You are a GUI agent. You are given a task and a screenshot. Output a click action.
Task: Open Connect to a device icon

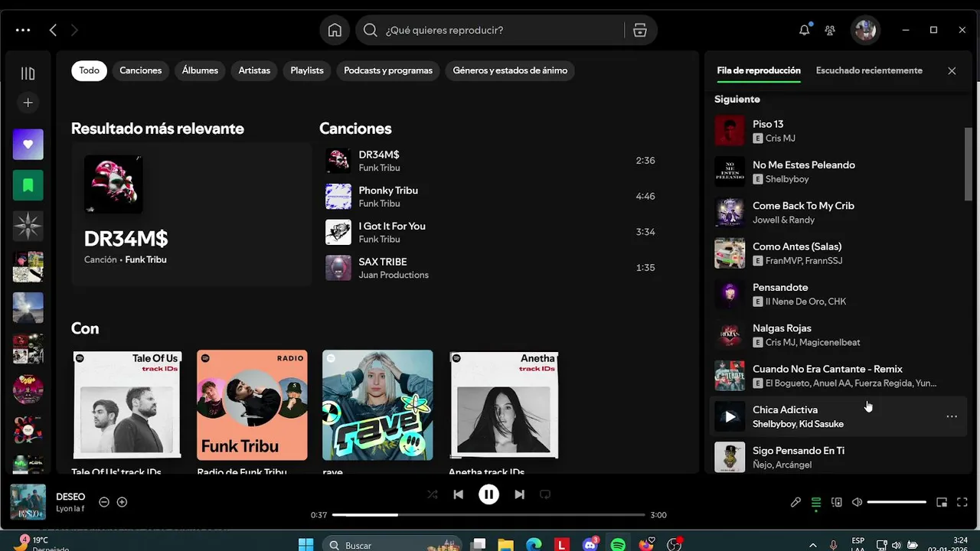837,502
